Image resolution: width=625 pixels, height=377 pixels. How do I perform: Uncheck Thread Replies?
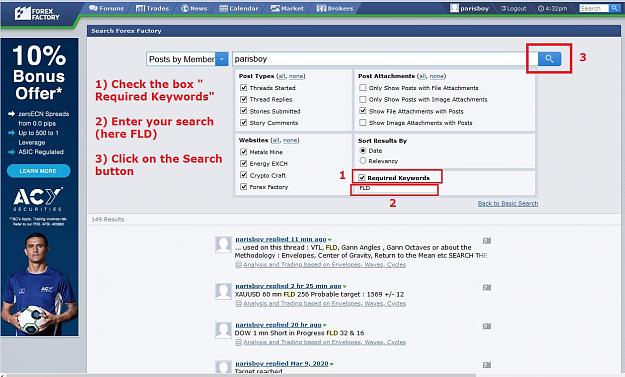point(244,99)
